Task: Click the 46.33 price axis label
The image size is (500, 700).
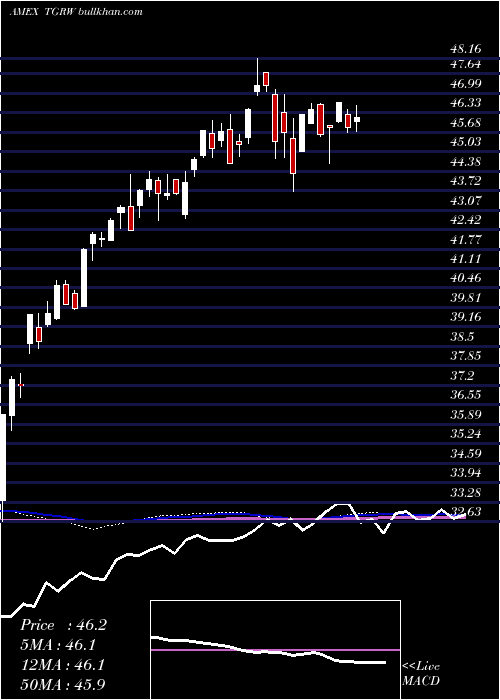Action: [465, 103]
